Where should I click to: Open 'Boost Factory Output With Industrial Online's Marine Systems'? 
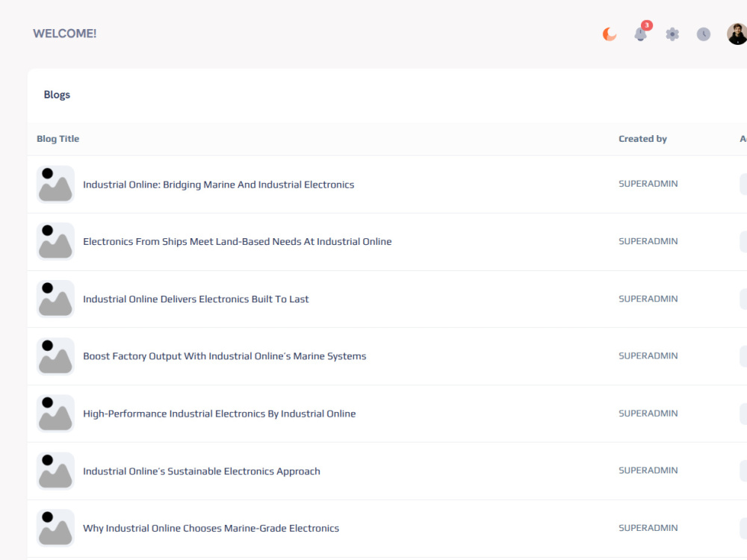(x=224, y=356)
